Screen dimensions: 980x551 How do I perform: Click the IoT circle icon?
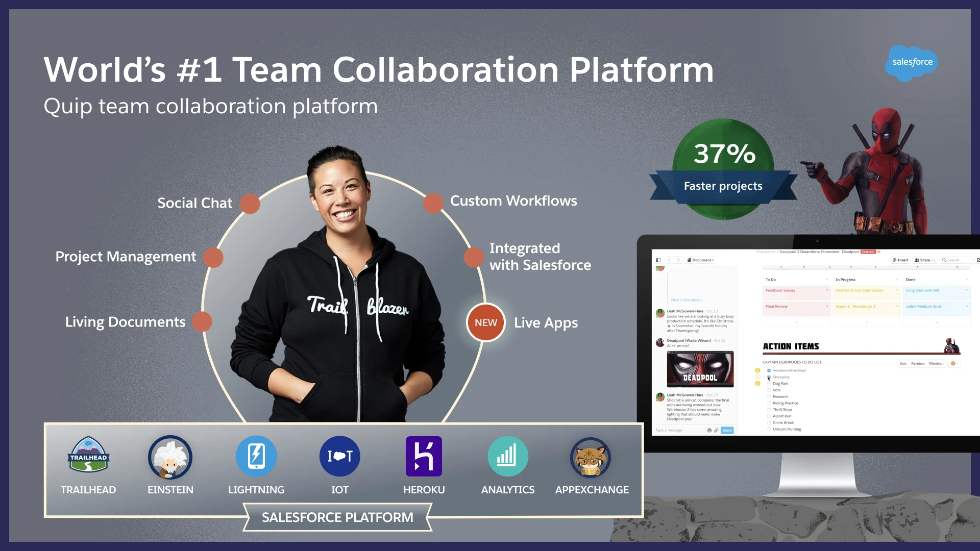click(340, 456)
